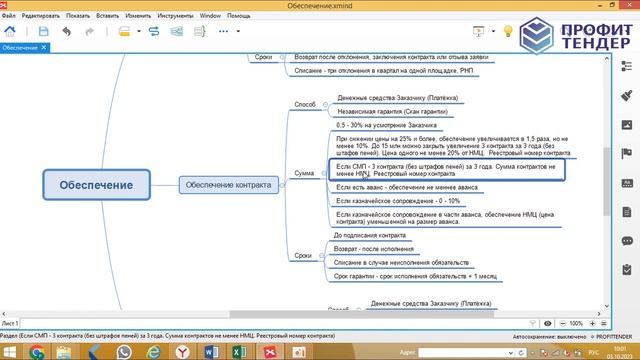640x360 pixels.
Task: Open the Помощь menu
Action: click(x=239, y=16)
